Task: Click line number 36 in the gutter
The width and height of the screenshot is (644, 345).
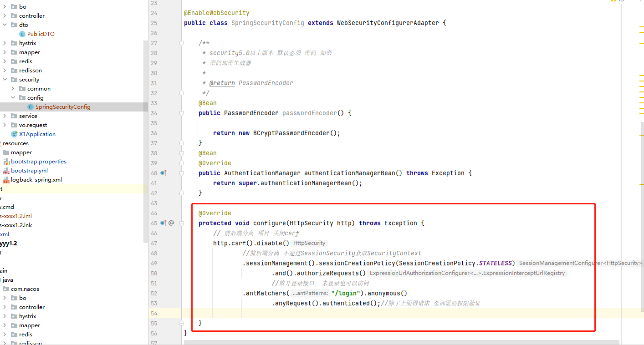Action: [x=153, y=133]
